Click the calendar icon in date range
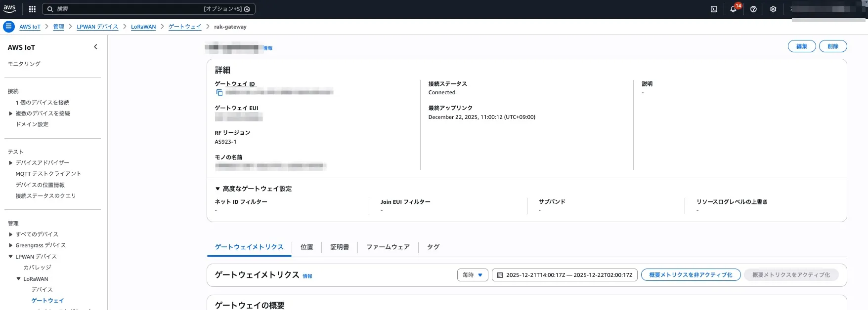868x310 pixels. click(500, 275)
